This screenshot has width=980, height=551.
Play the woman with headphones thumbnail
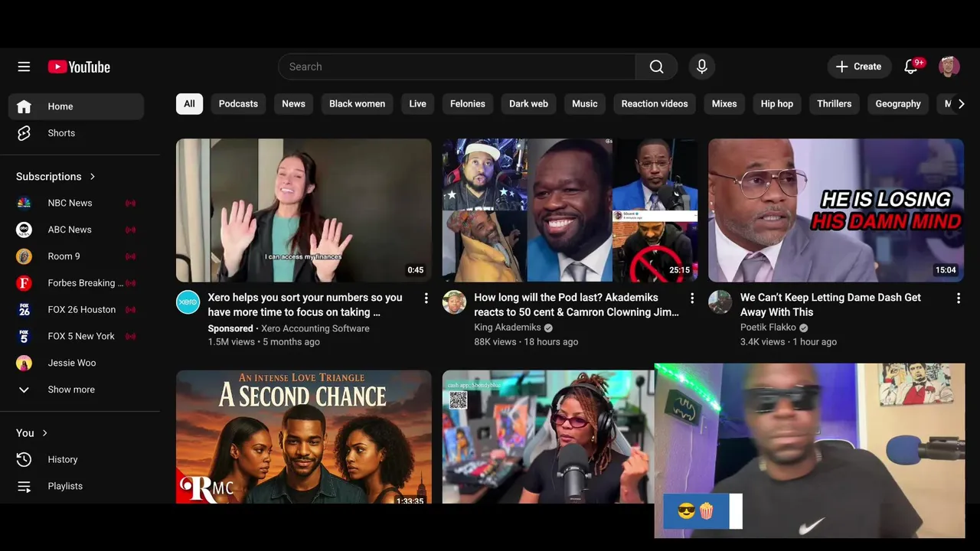point(548,437)
